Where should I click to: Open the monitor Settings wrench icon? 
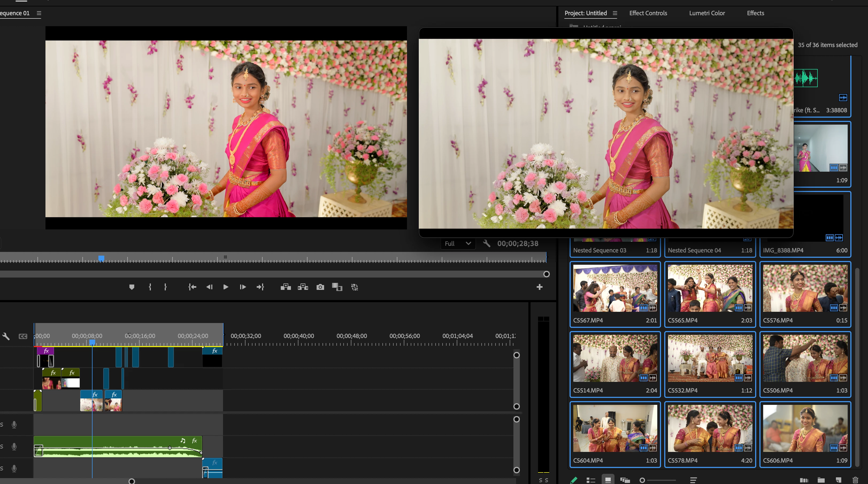pos(486,243)
